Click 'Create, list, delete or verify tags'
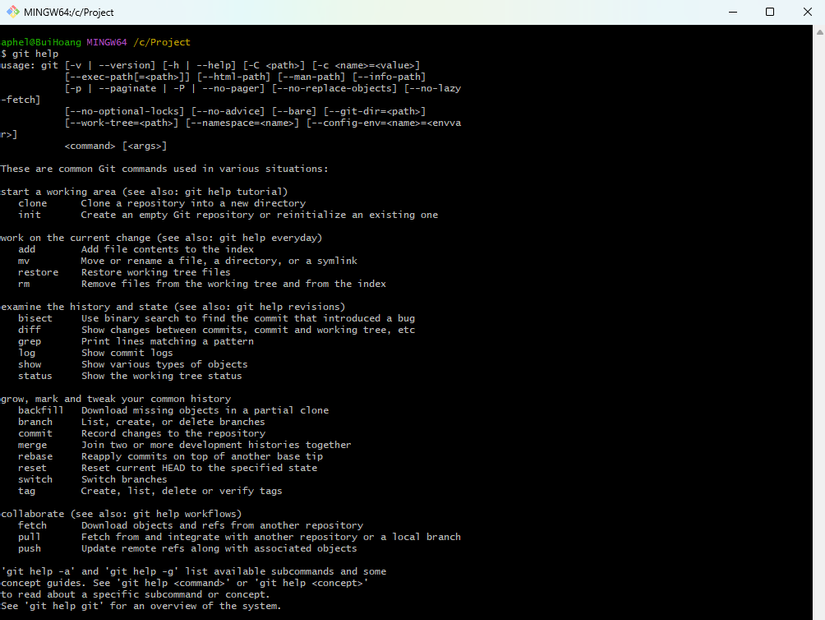 [182, 491]
